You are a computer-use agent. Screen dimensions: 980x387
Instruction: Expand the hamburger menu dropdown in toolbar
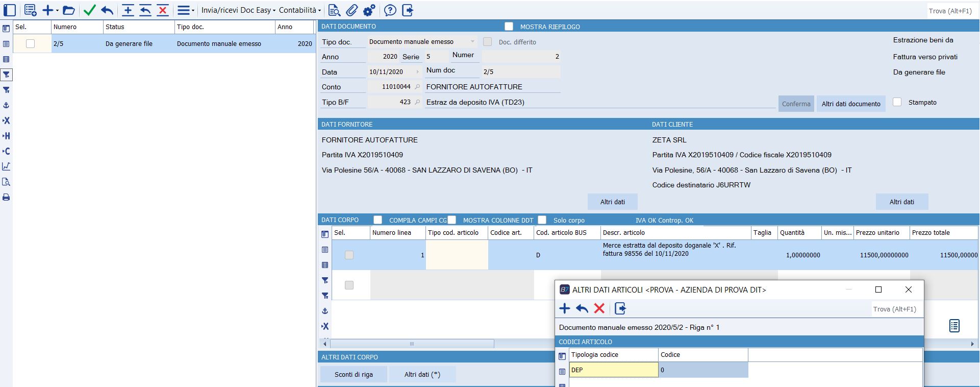click(186, 10)
